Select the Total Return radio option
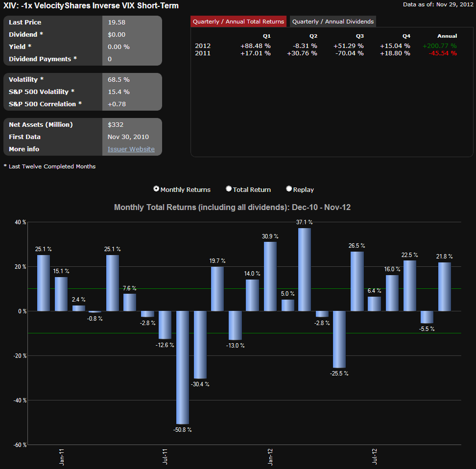This screenshot has width=476, height=469. tap(229, 189)
